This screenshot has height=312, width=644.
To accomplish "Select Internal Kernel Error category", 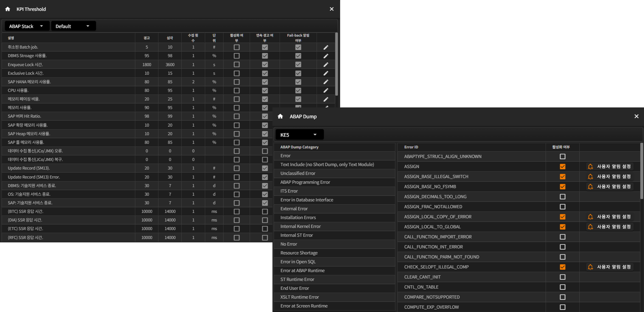I will [334, 226].
